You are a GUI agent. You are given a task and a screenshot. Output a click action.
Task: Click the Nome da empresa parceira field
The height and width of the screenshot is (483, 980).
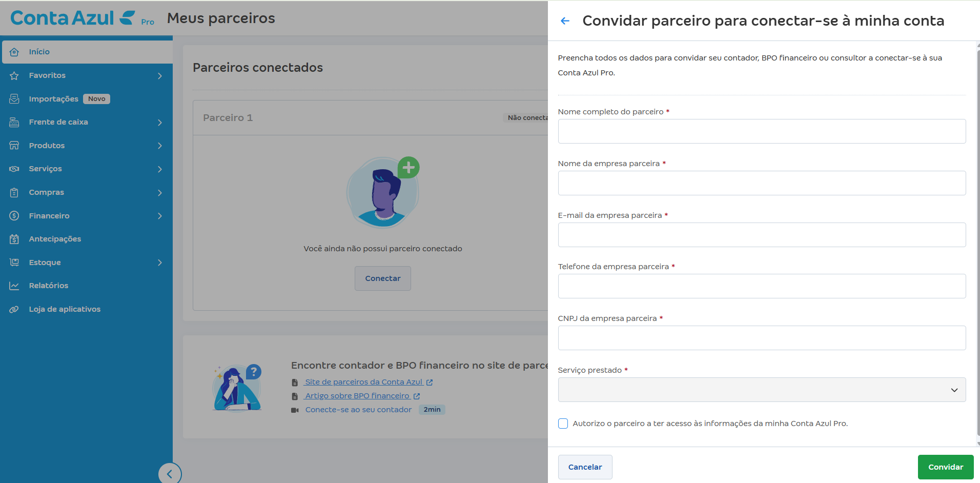(x=762, y=183)
